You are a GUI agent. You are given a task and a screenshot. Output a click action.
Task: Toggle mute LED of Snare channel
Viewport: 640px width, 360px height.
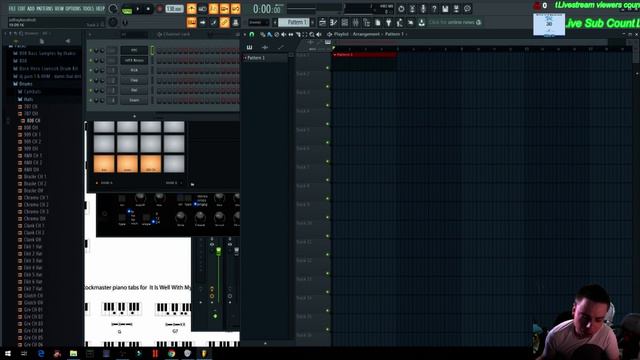(x=91, y=100)
